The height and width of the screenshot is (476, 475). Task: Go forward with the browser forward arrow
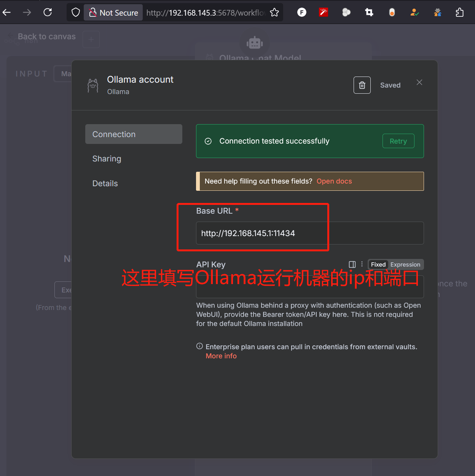coord(27,13)
